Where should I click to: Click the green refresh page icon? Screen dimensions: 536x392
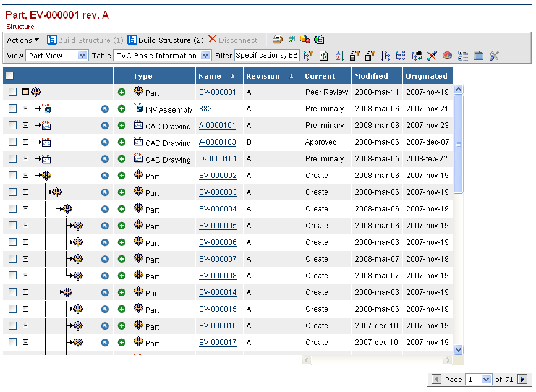[324, 56]
